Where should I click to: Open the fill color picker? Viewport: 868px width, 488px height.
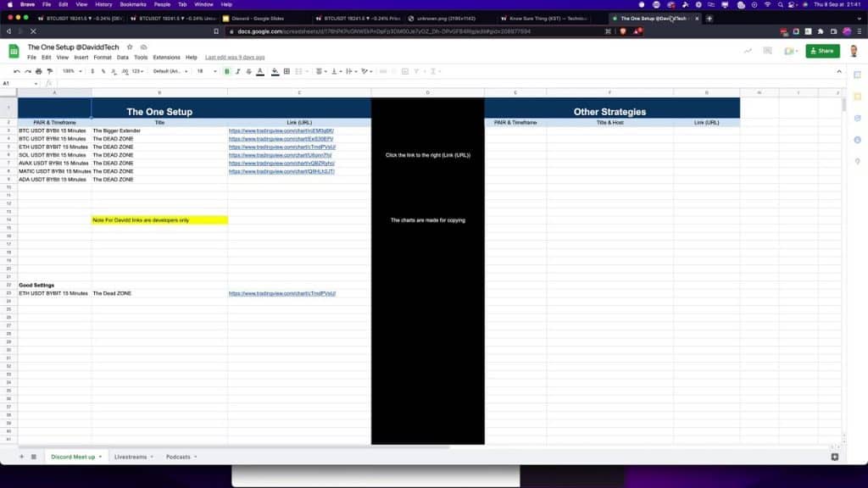tap(275, 71)
